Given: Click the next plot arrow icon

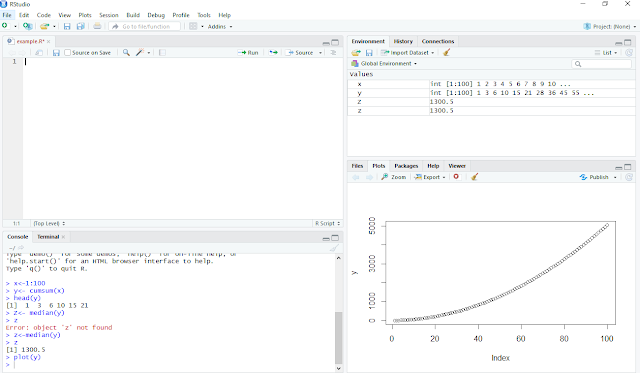Looking at the screenshot, I should pyautogui.click(x=369, y=177).
